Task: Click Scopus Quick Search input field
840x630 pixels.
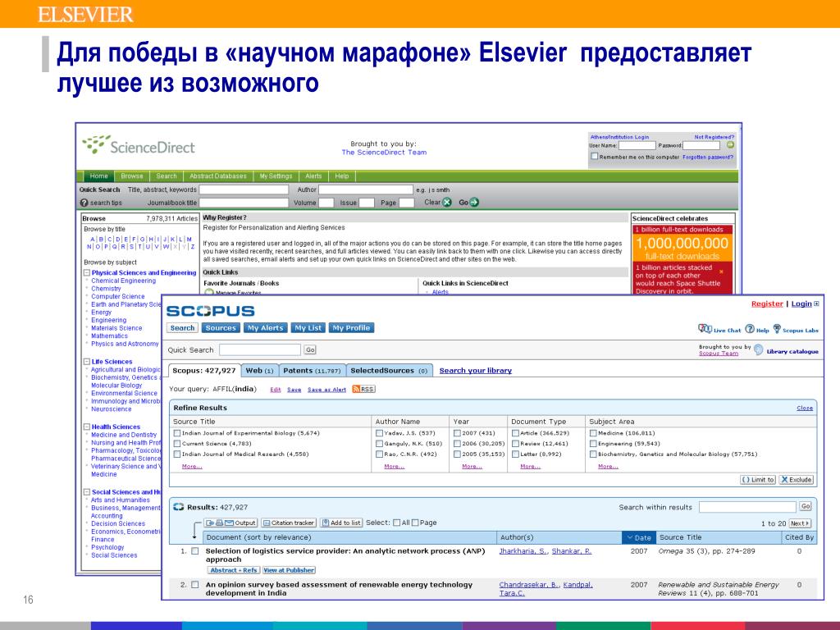Action: pyautogui.click(x=260, y=349)
